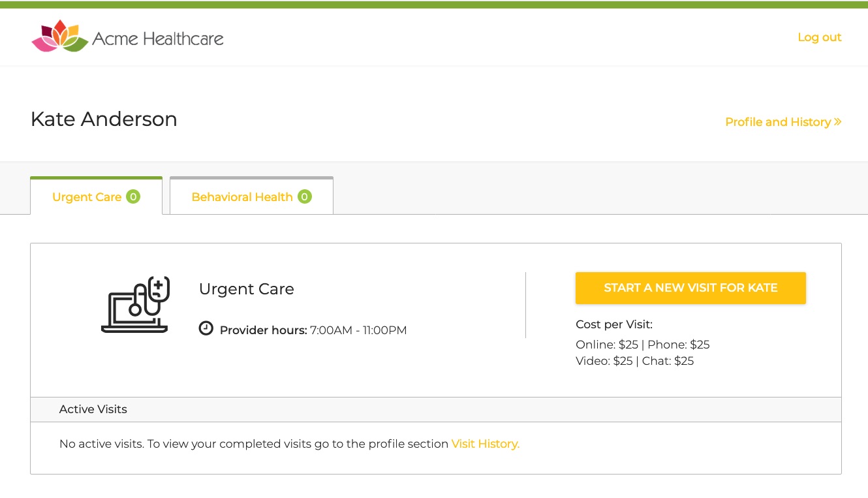Click the Video and Chat cost line
868x498 pixels.
click(634, 361)
